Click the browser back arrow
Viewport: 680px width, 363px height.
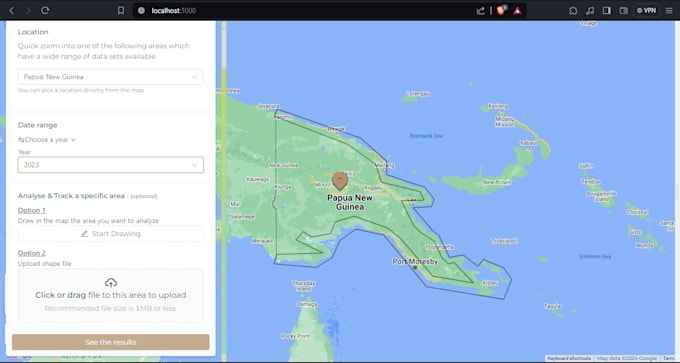pyautogui.click(x=12, y=10)
